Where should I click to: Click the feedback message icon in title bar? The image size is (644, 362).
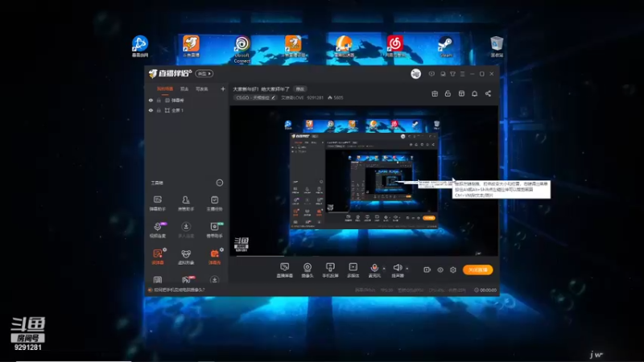pos(443,74)
